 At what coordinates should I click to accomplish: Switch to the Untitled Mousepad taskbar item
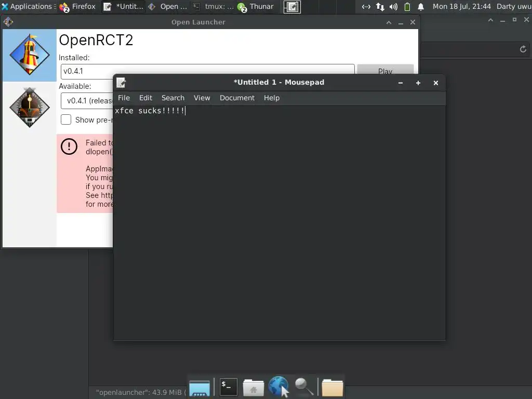tap(124, 6)
